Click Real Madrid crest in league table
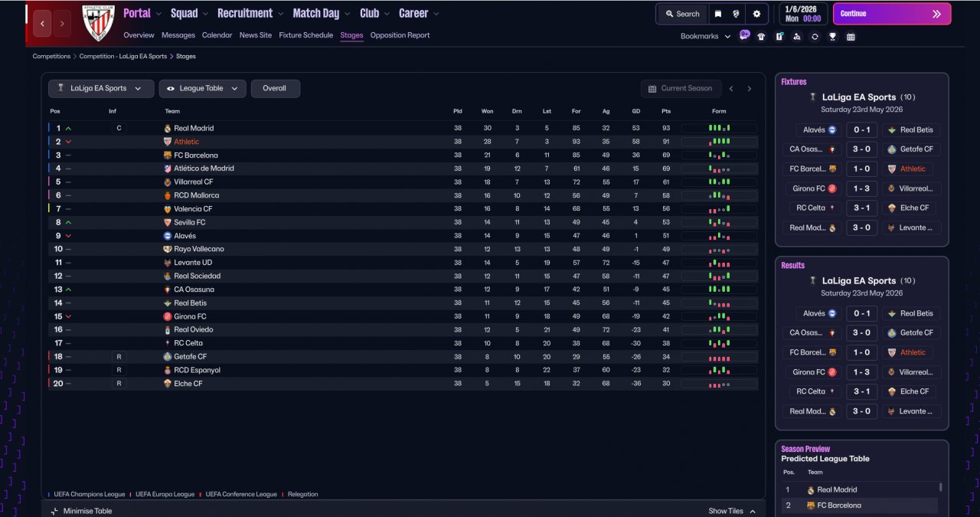The height and width of the screenshot is (517, 980). (x=168, y=129)
